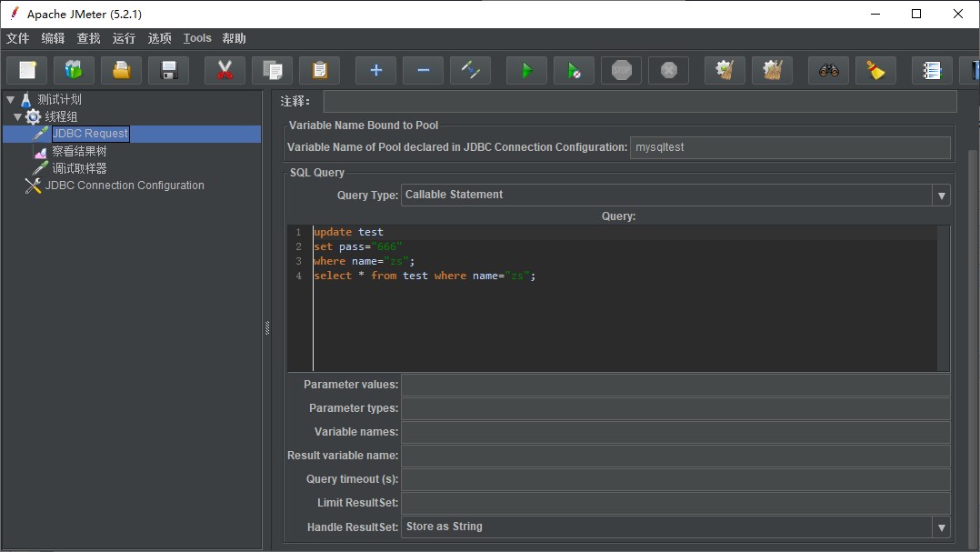Click the debug sampler pipette icon (调试取样器)

pos(41,168)
